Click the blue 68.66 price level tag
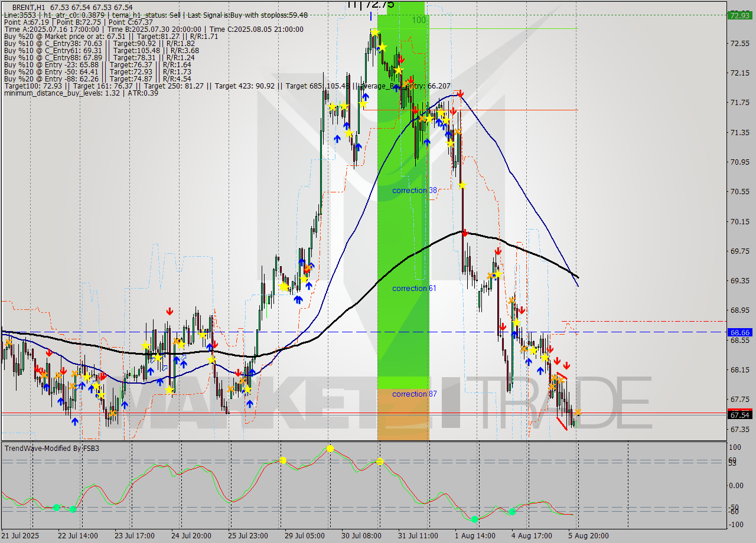756x543 pixels. click(740, 332)
